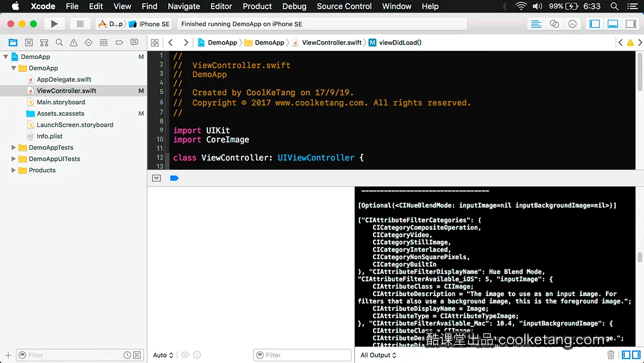Expand the Products folder

[14, 170]
